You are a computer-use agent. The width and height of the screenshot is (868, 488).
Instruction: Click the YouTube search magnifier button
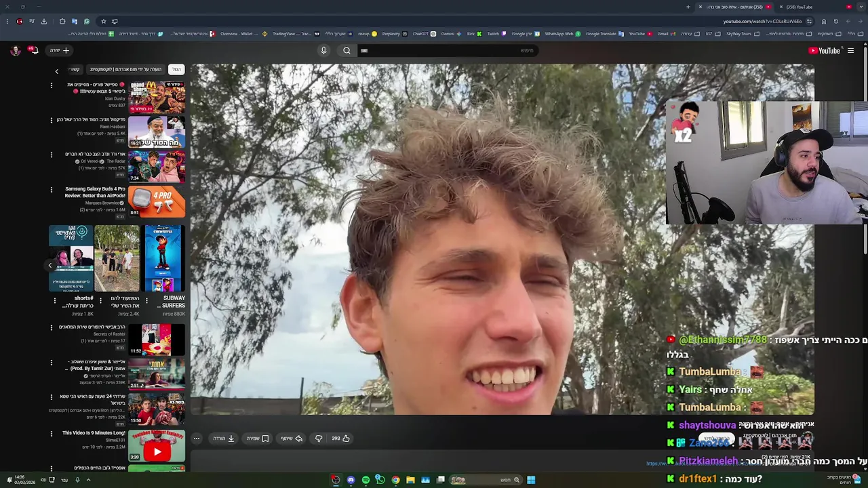347,50
